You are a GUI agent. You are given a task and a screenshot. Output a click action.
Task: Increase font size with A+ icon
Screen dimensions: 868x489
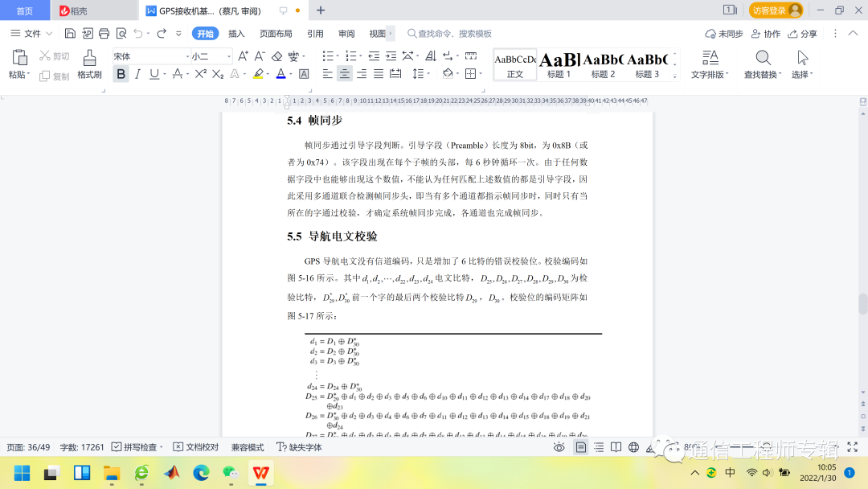coord(243,56)
